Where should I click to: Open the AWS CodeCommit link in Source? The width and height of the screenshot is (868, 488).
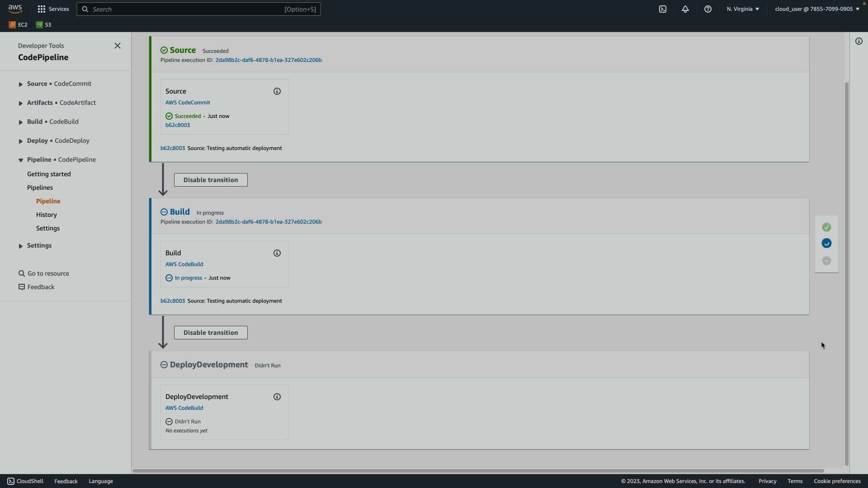188,103
